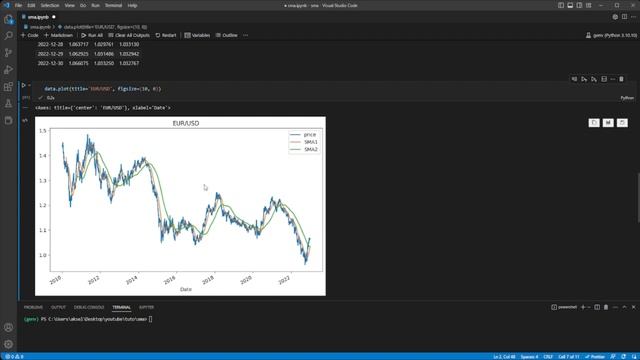Open the Run and Debug view
This screenshot has height=360, width=640.
tap(8, 70)
